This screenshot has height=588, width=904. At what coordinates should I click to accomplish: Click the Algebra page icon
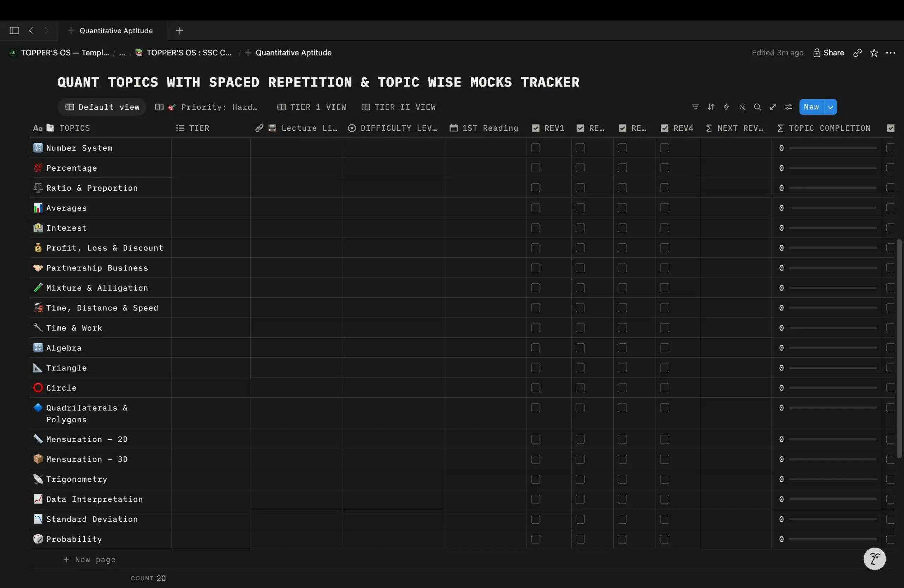tap(38, 347)
